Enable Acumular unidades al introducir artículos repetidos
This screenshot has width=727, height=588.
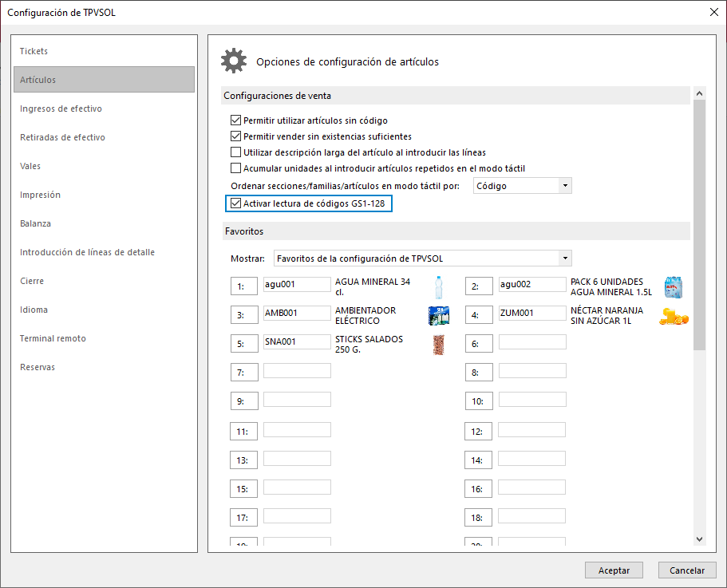click(235, 168)
